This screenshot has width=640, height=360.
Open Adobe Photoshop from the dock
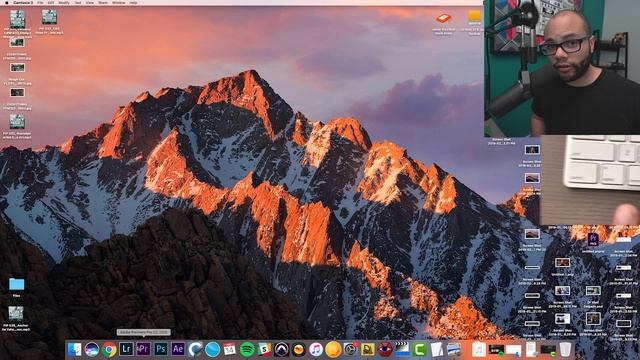pos(161,349)
